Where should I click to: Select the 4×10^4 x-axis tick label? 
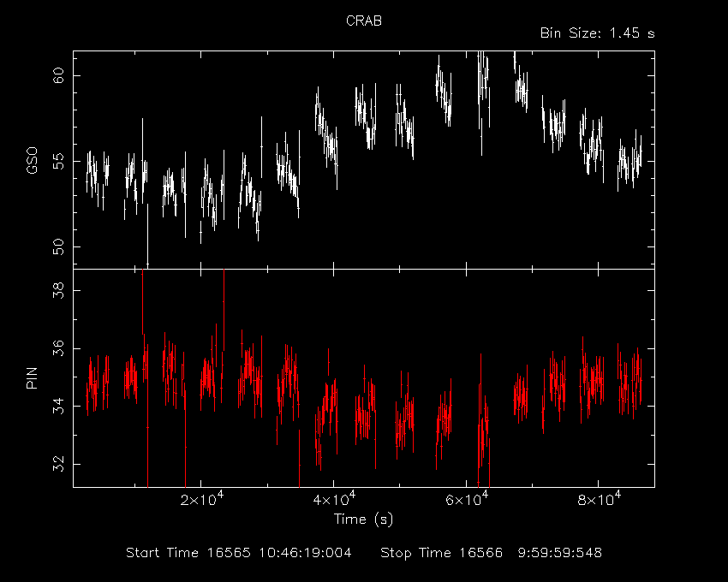334,499
